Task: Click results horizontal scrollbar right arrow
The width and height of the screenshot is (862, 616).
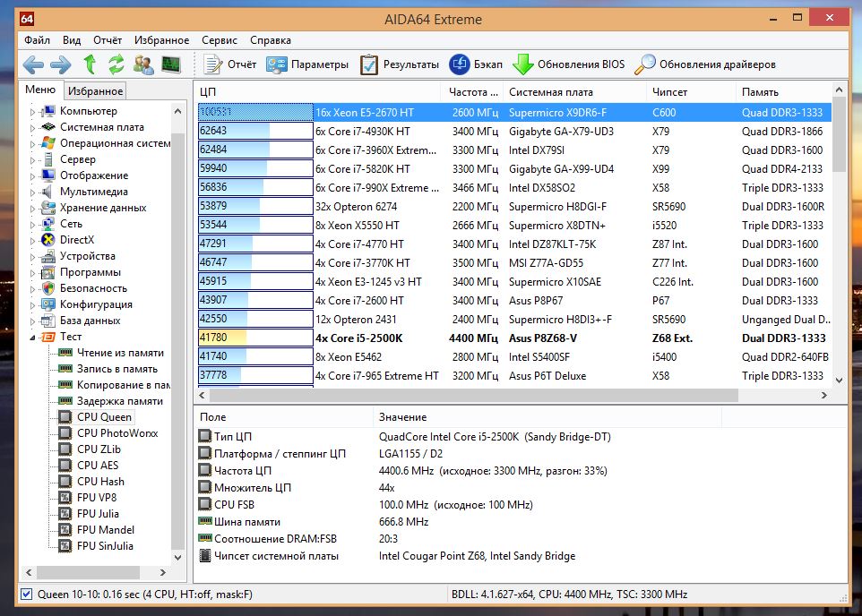Action: coord(824,395)
